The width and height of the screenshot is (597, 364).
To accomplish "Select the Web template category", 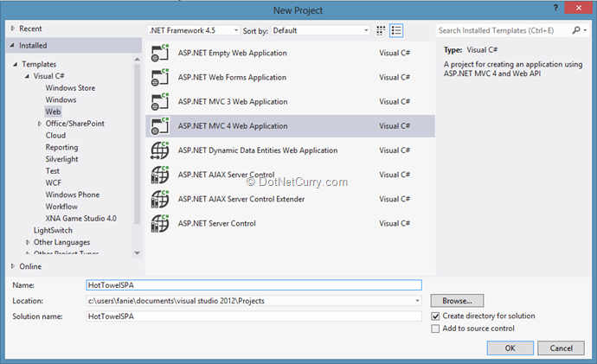I will (x=53, y=112).
